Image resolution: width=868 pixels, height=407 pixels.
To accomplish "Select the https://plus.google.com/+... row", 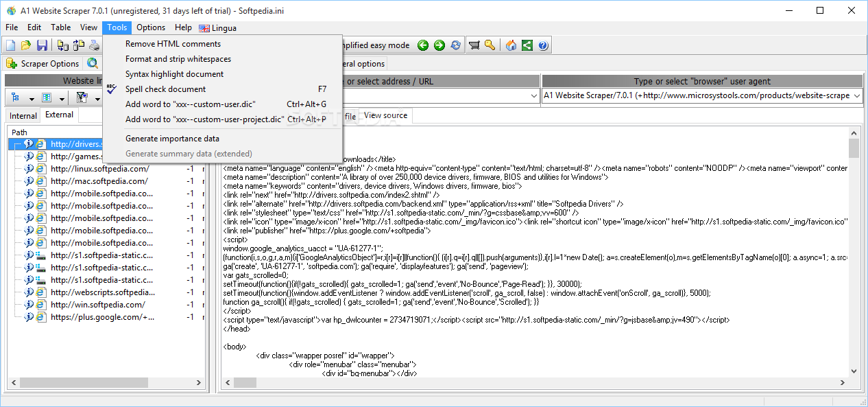I will pos(102,317).
